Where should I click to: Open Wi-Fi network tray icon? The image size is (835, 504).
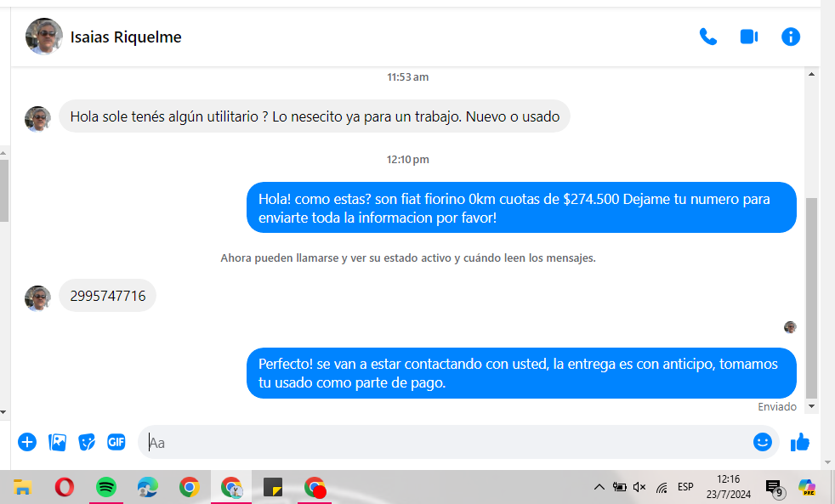662,487
